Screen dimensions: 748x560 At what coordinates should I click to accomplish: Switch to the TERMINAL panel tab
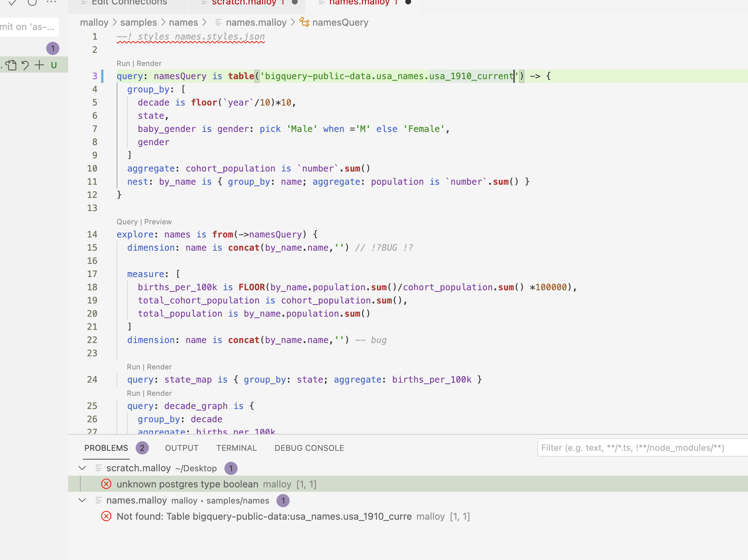[x=236, y=448]
